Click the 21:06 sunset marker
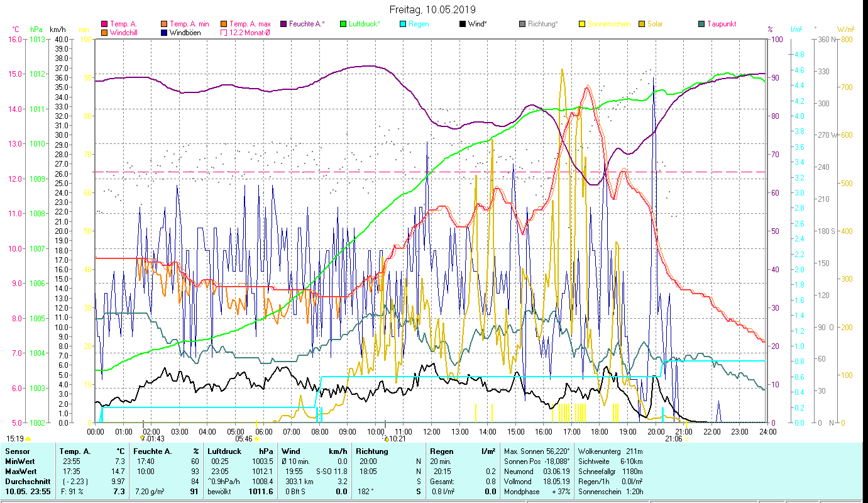This screenshot has width=868, height=503. coord(674,439)
